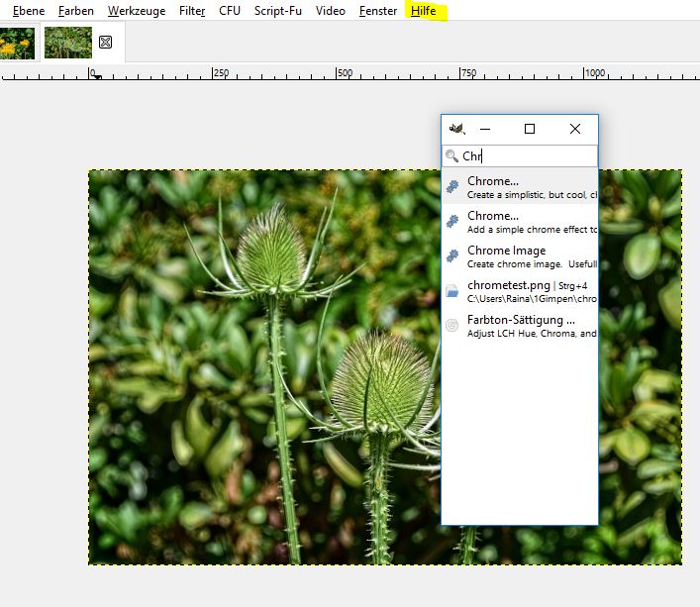Open the Fenster menu
The height and width of the screenshot is (607, 700).
(379, 11)
